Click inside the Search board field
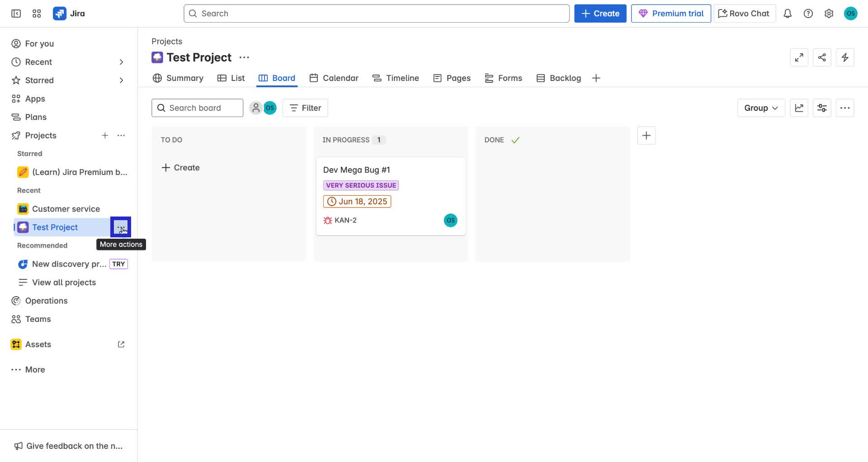The height and width of the screenshot is (462, 868). (x=198, y=108)
